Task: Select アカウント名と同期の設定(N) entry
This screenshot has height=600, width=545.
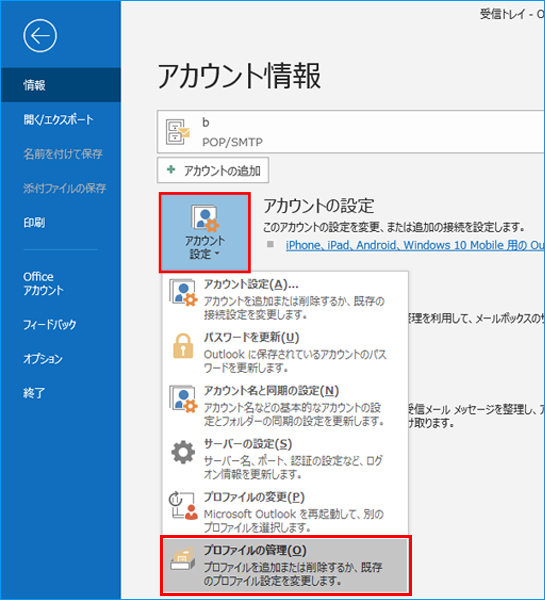Action: click(285, 405)
